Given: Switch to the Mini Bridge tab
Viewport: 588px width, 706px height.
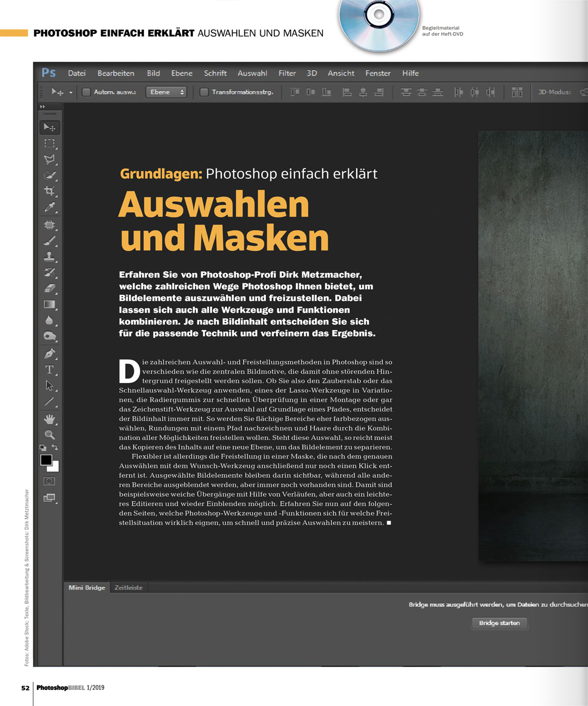Looking at the screenshot, I should [87, 588].
